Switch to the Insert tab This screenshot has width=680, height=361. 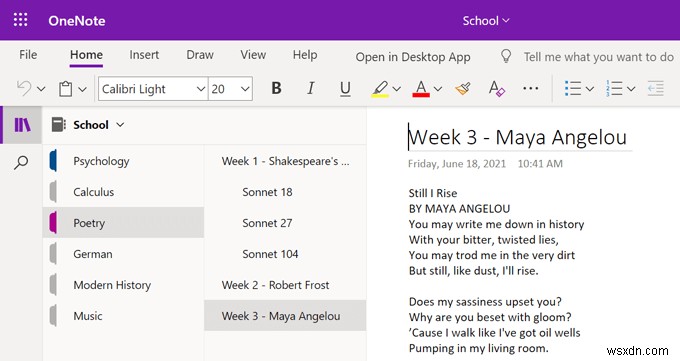(x=144, y=55)
